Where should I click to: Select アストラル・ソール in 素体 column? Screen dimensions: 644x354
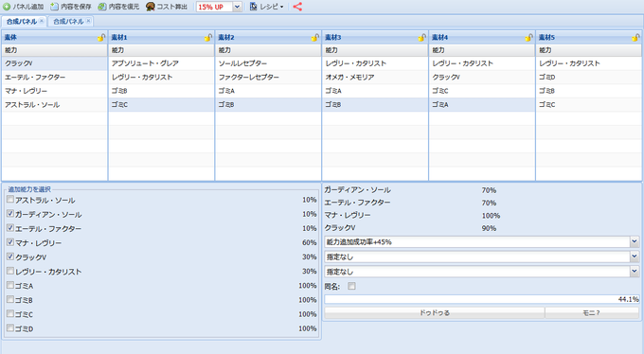pos(55,105)
